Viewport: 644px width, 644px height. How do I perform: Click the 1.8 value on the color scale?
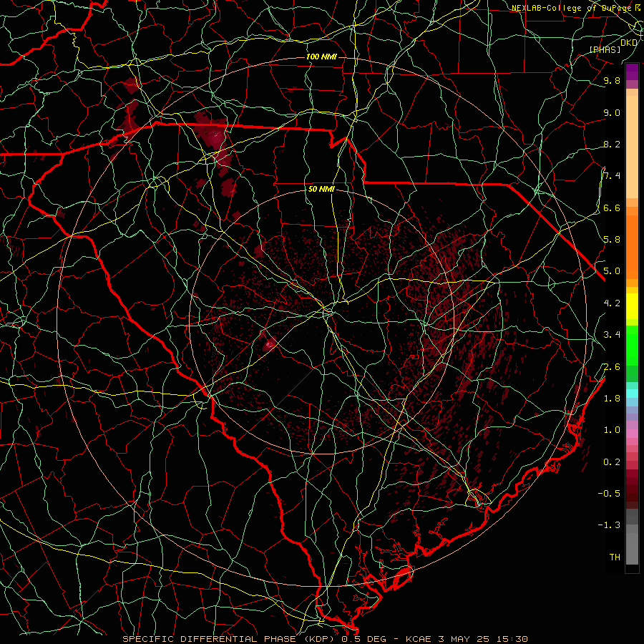point(612,399)
